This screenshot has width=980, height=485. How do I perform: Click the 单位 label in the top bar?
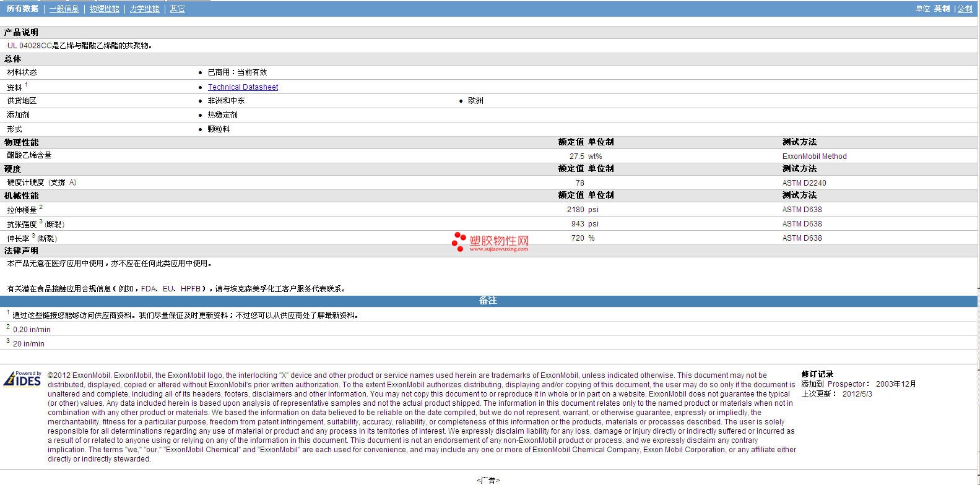[922, 9]
